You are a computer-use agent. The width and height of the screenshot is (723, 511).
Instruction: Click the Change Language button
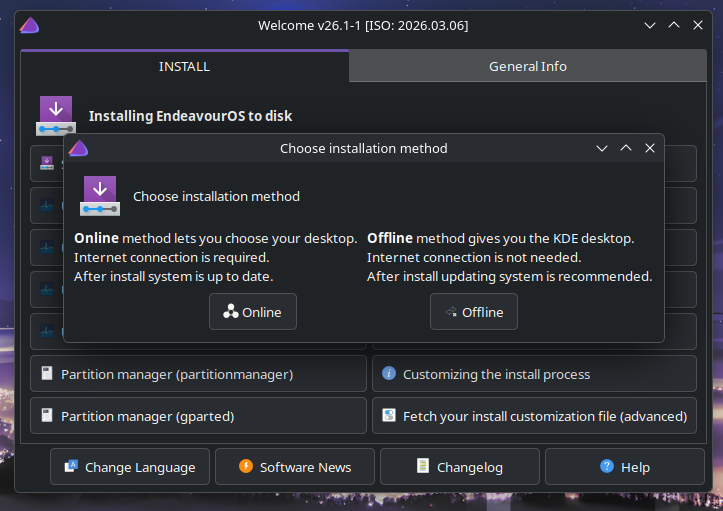point(130,467)
